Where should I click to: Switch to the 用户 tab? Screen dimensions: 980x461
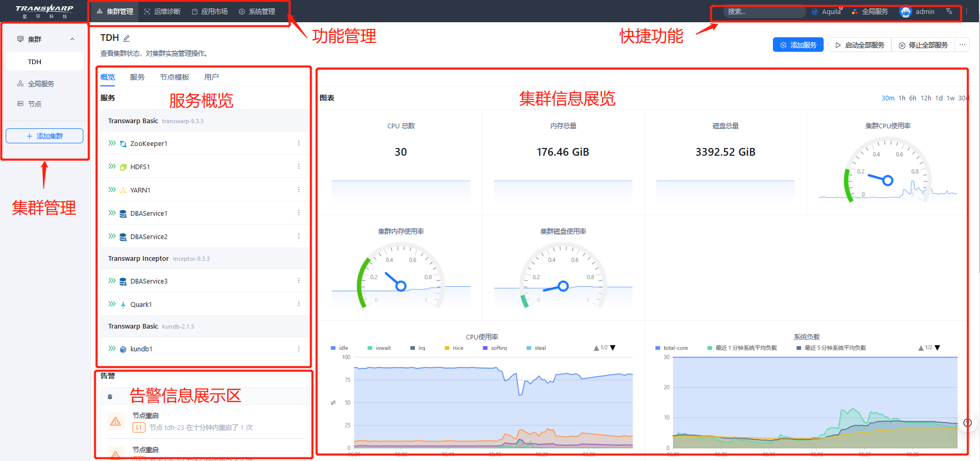(211, 77)
